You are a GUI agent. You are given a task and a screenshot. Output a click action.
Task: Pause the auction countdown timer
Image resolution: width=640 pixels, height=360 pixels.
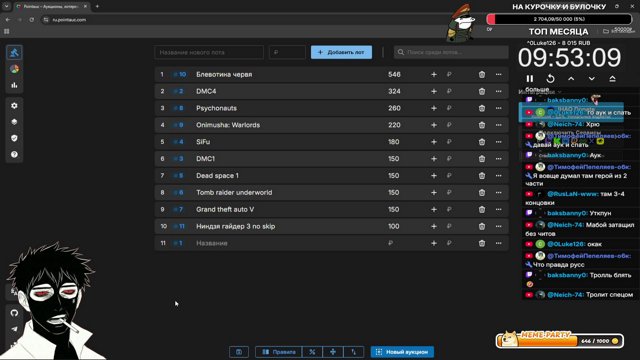(x=530, y=78)
